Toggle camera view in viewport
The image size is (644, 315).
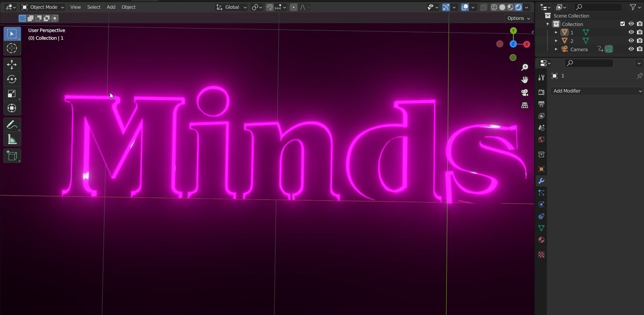(x=525, y=93)
